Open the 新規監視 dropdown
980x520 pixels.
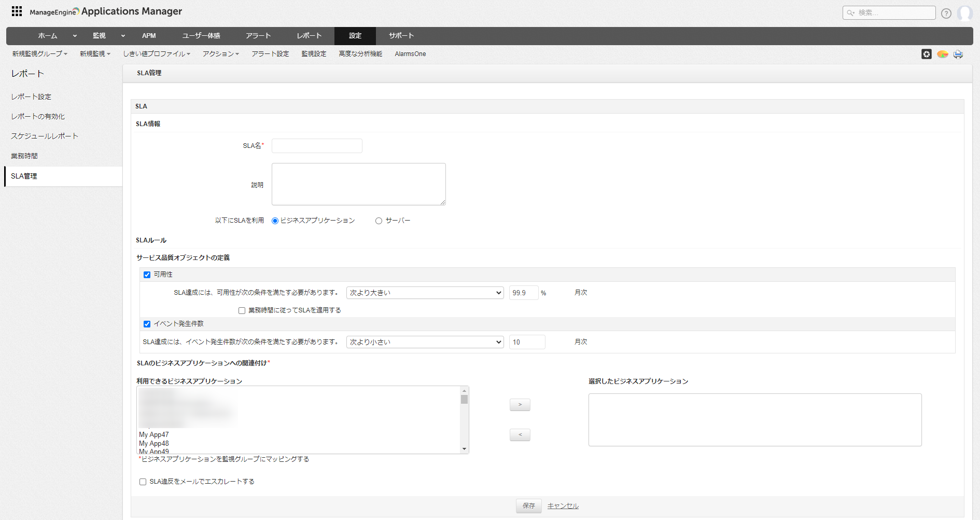pos(95,54)
